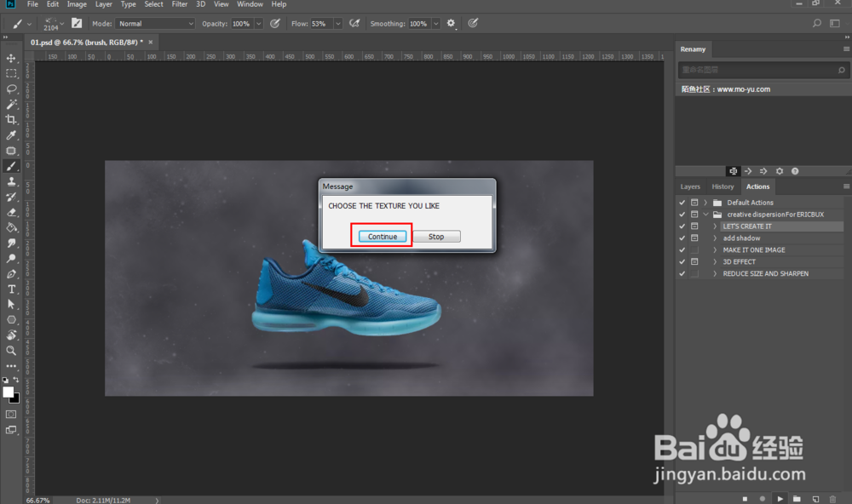
Task: Toggle checkmark for Default Actions set
Action: 682,203
